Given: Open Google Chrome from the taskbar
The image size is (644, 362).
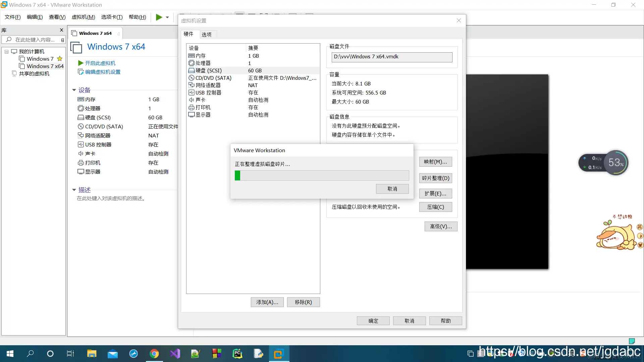Looking at the screenshot, I should (x=154, y=354).
